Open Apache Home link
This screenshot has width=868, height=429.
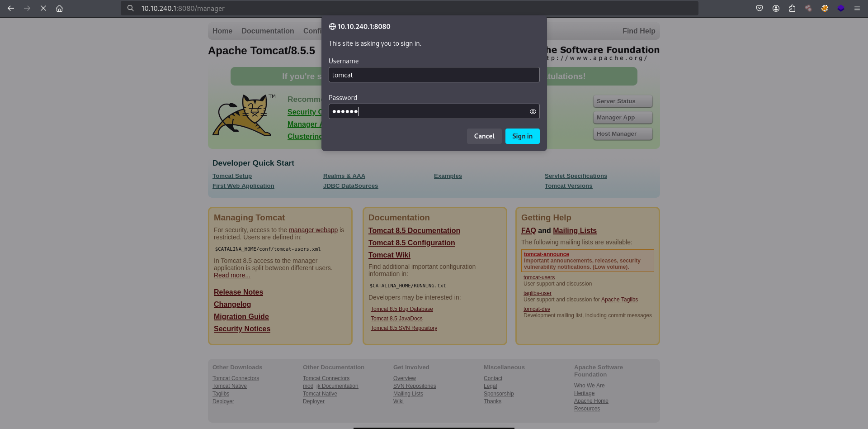[591, 401]
